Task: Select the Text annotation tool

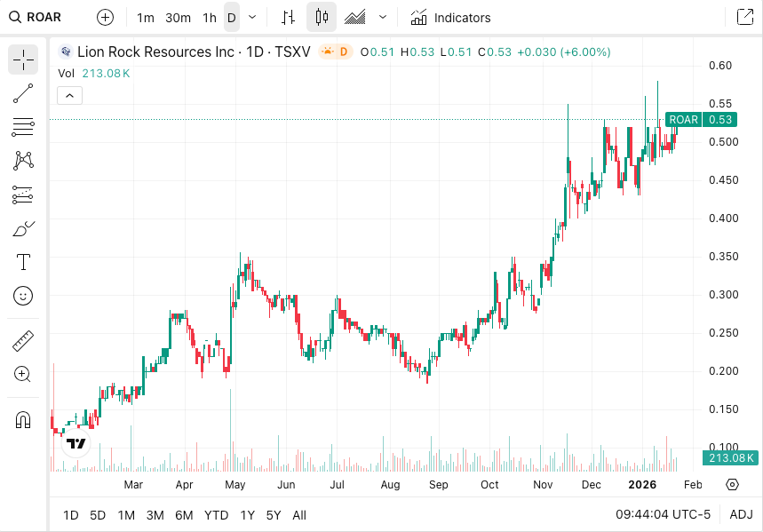Action: tap(23, 262)
